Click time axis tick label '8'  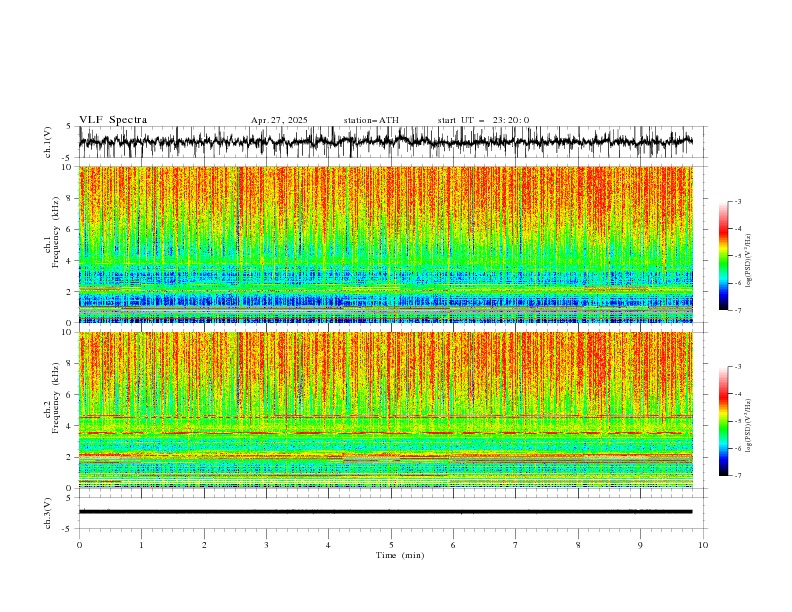tap(578, 545)
